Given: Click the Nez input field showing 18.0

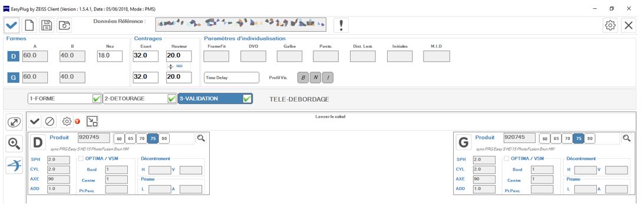Looking at the screenshot, I should 110,56.
